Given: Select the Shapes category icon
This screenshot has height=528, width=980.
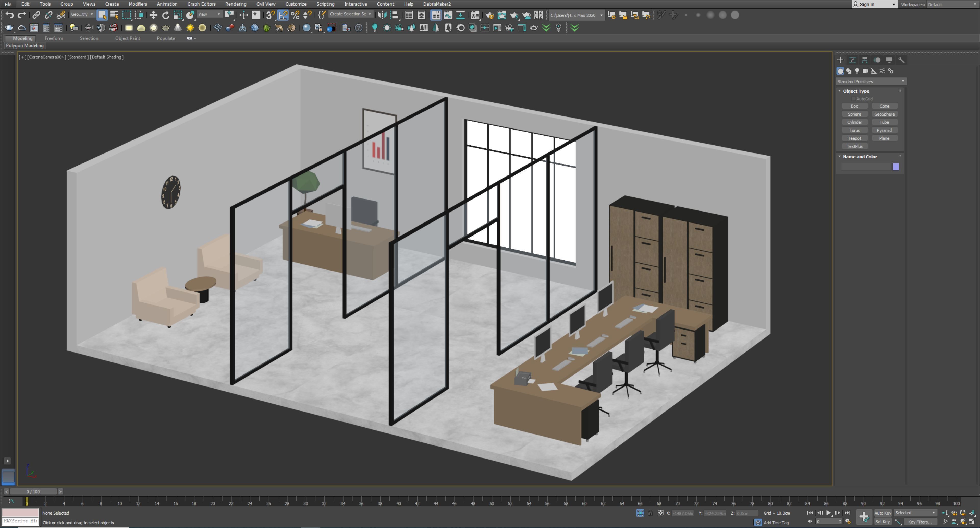Looking at the screenshot, I should click(x=849, y=71).
